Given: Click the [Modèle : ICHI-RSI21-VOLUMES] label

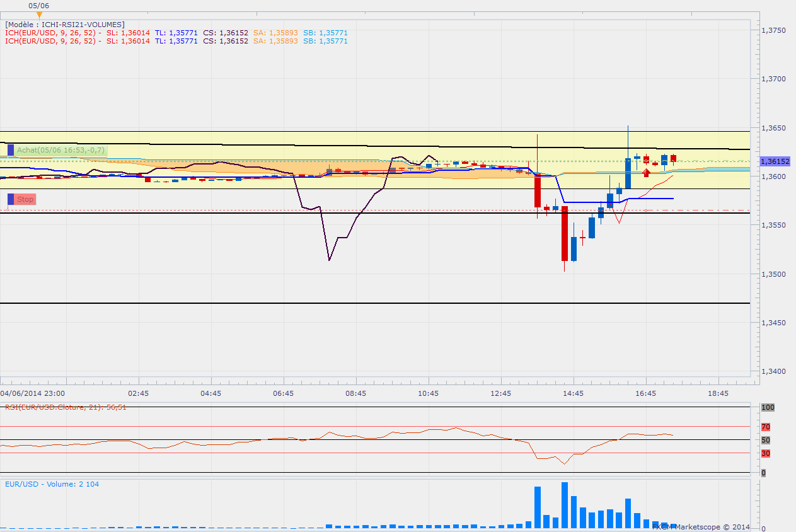Looking at the screenshot, I should (x=64, y=25).
